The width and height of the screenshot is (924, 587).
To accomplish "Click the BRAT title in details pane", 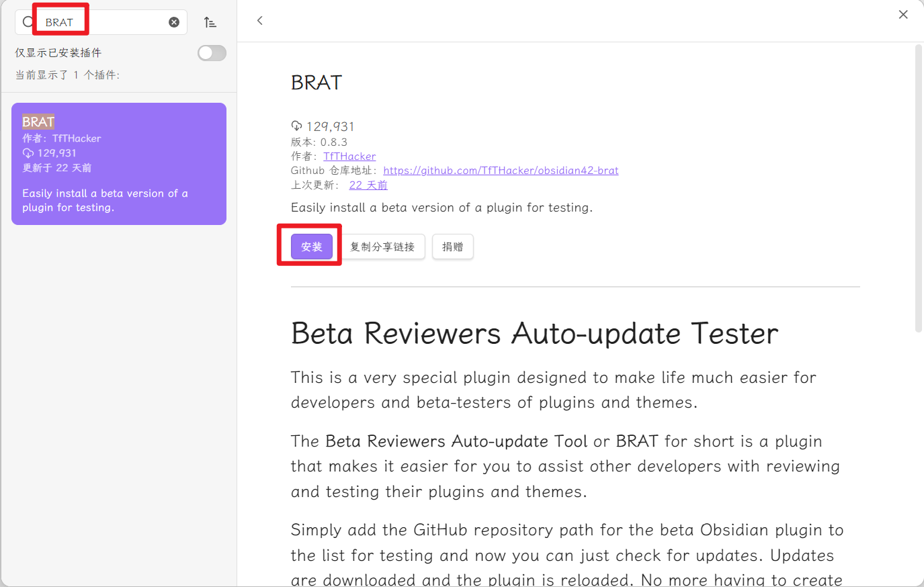I will point(317,83).
